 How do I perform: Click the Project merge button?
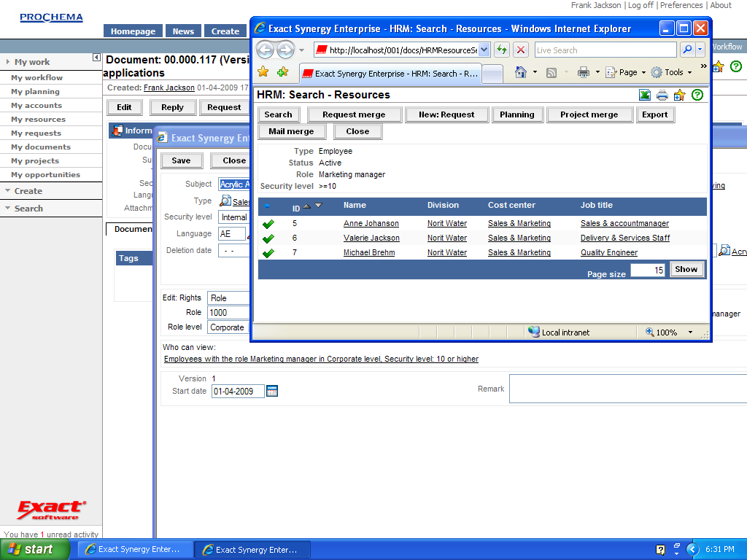pos(589,114)
